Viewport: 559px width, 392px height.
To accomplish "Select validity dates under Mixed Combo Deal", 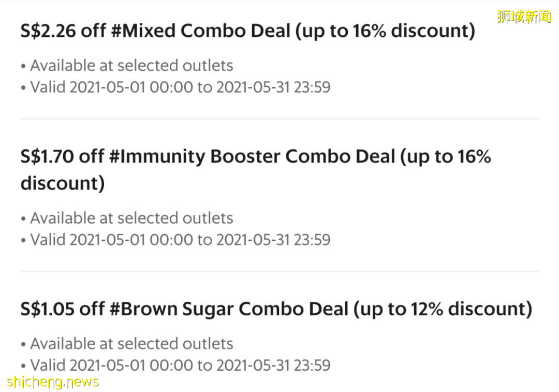I will pos(180,87).
